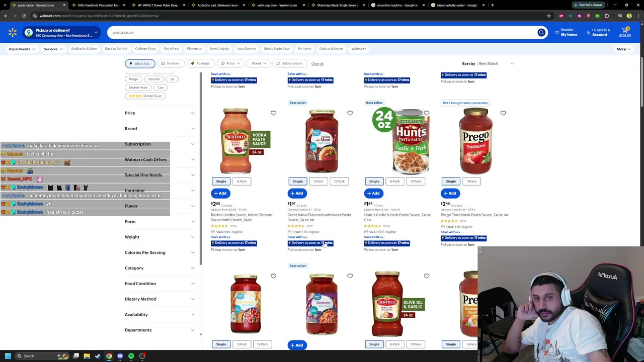Open Task View on the taskbar
The height and width of the screenshot is (362, 644).
[75, 356]
